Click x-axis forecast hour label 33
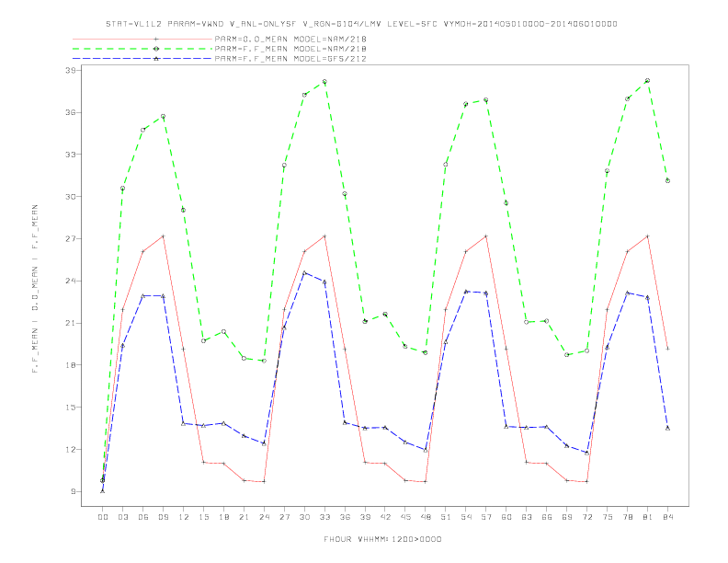 (324, 517)
